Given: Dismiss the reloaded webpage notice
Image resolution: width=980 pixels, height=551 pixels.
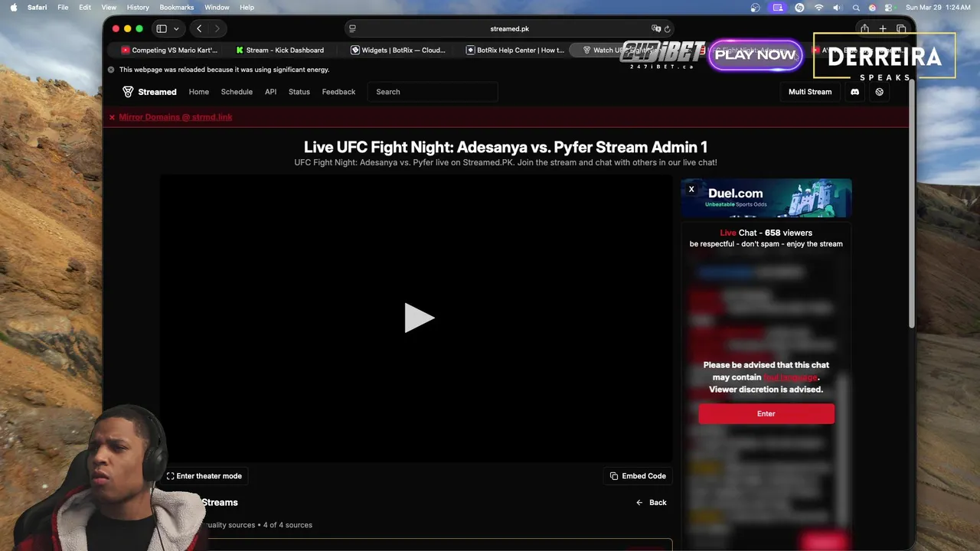Looking at the screenshot, I should (x=111, y=70).
